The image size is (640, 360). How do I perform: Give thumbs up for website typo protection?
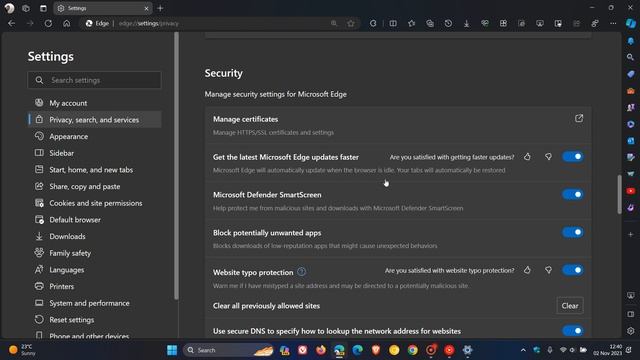click(527, 270)
